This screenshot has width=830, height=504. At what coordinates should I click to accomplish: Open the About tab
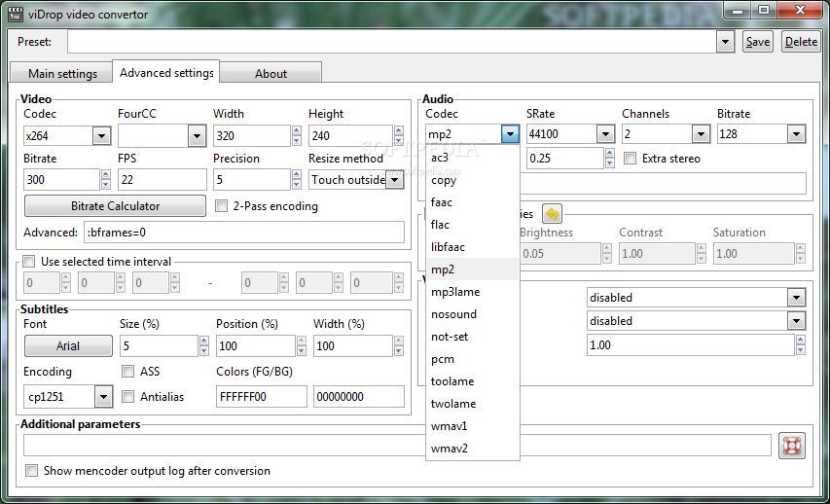click(x=271, y=73)
